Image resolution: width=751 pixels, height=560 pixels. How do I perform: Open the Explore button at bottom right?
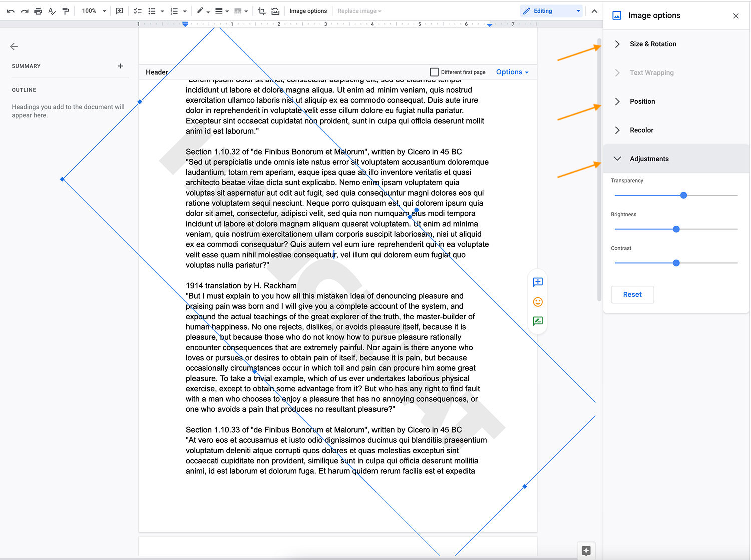click(586, 551)
